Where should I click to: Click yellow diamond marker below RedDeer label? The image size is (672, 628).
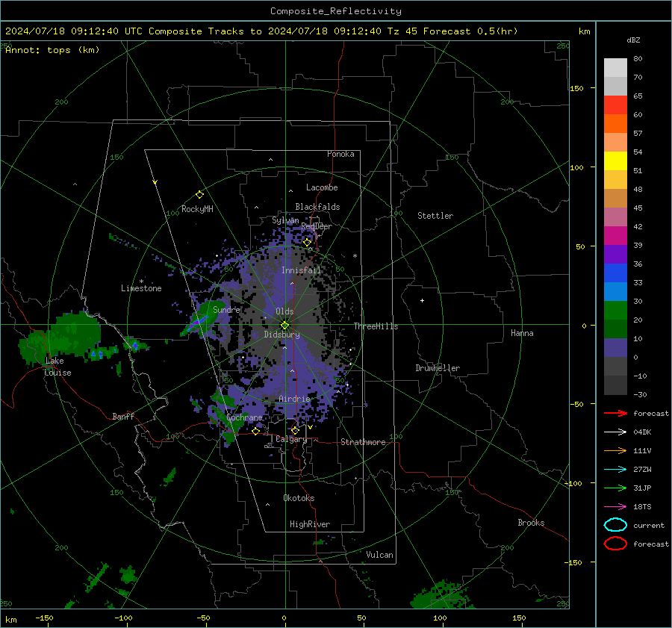pyautogui.click(x=307, y=243)
